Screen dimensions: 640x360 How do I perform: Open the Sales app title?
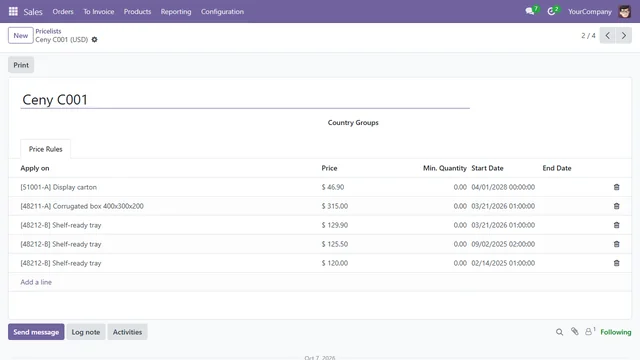[x=33, y=12]
